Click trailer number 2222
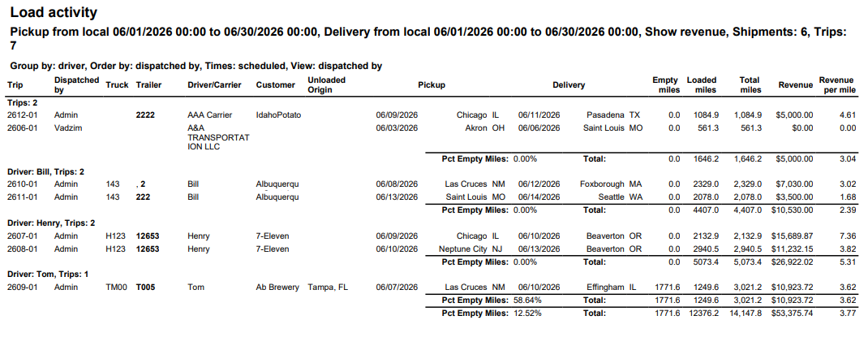The image size is (868, 346). [x=145, y=115]
